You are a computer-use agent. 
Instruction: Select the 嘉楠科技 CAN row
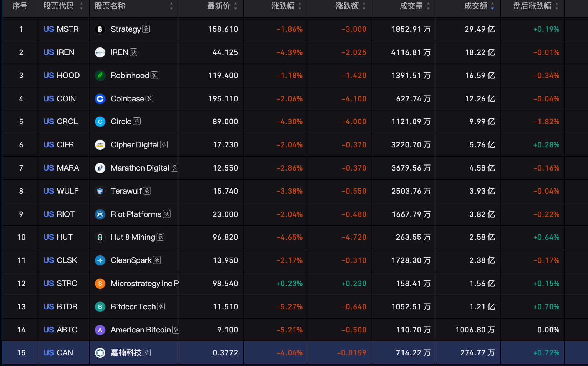tap(295, 353)
